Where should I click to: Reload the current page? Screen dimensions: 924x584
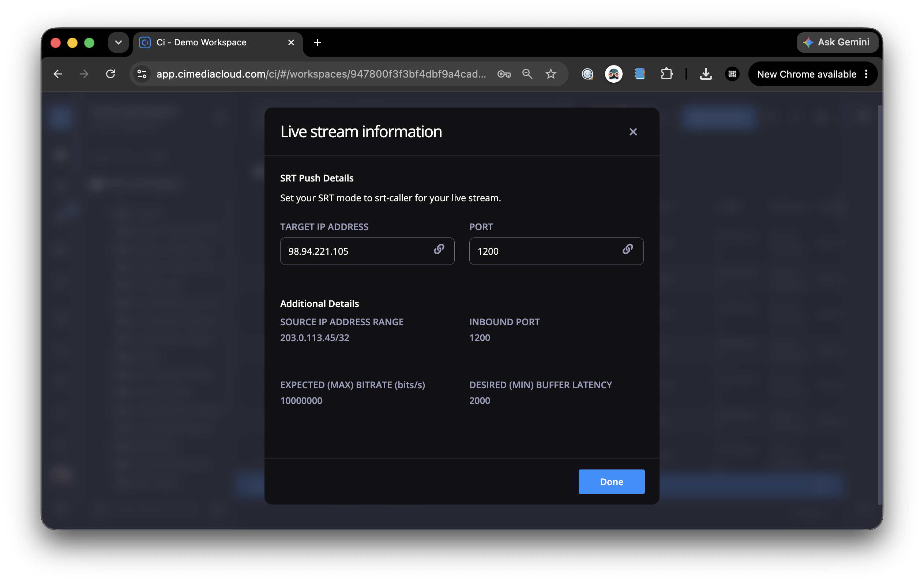tap(110, 74)
